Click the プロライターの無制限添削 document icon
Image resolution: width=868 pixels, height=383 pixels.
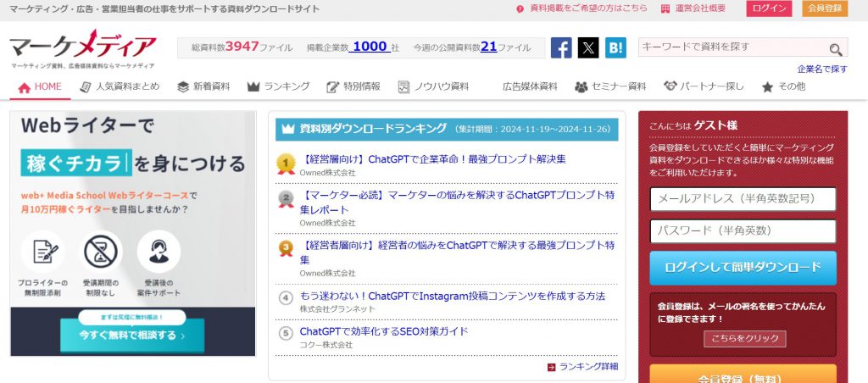[43, 252]
